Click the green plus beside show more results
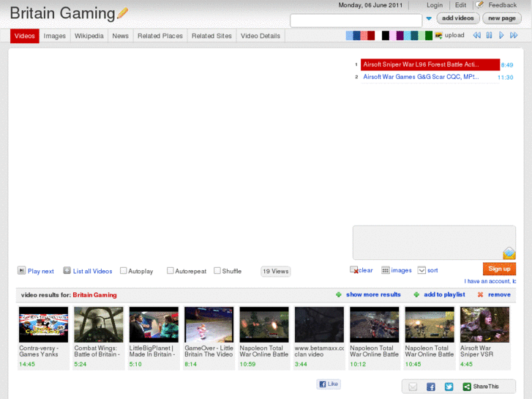 pyautogui.click(x=338, y=294)
